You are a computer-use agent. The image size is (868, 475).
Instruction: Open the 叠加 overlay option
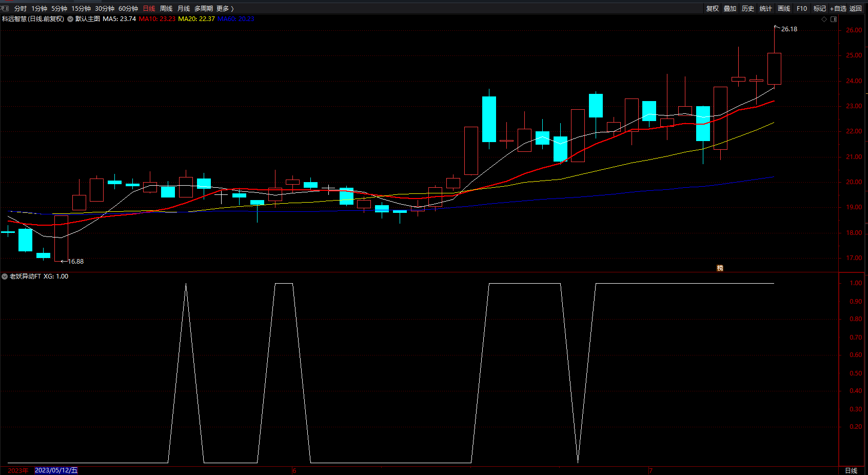point(730,8)
